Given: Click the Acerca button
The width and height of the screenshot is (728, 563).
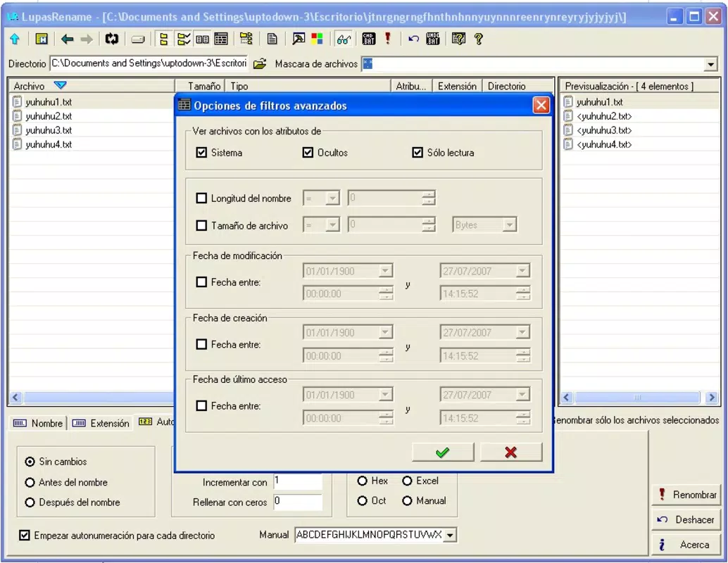Looking at the screenshot, I should coord(686,545).
